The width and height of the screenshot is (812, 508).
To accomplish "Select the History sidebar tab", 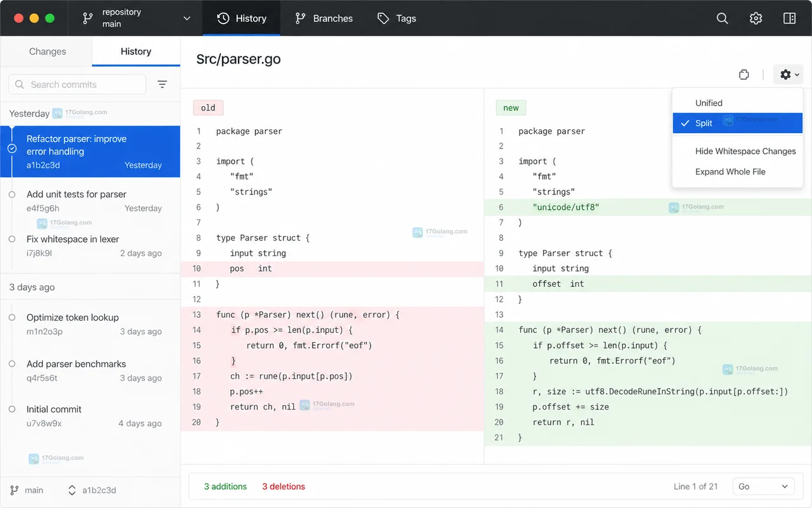I will (136, 51).
